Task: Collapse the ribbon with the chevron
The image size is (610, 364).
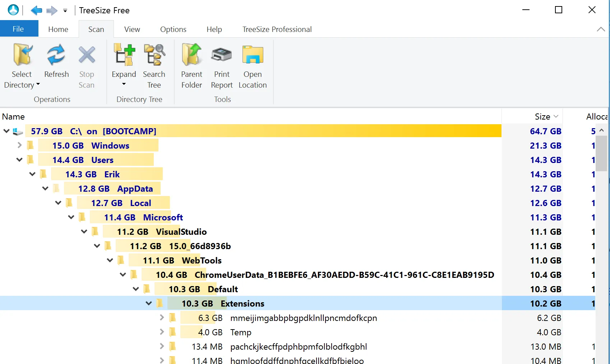Action: [601, 29]
